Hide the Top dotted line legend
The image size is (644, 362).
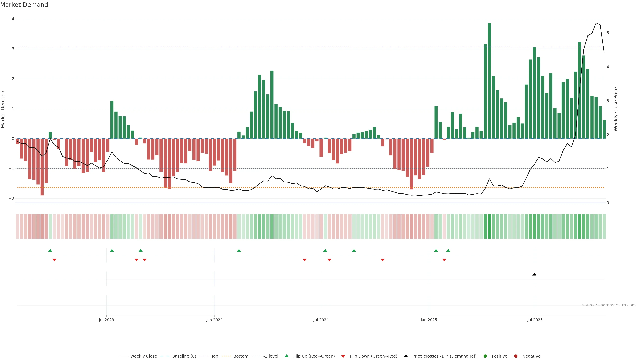(x=214, y=356)
